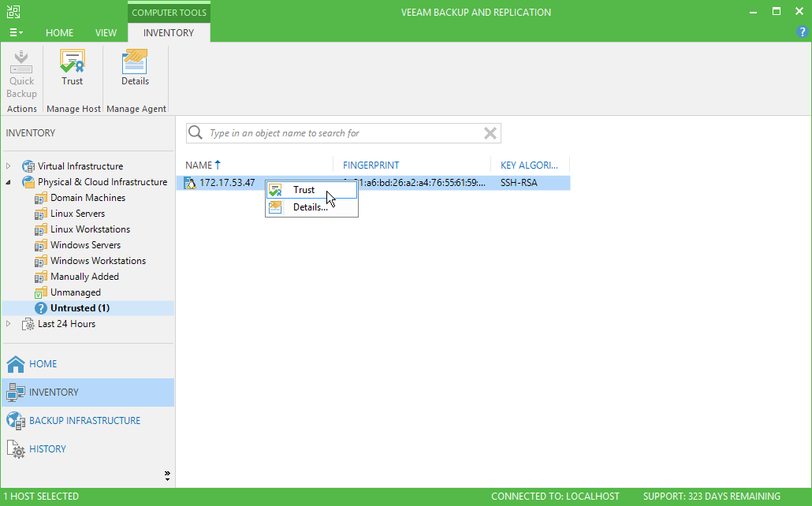Clear the search box with X
This screenshot has width=812, height=506.
coord(490,133)
